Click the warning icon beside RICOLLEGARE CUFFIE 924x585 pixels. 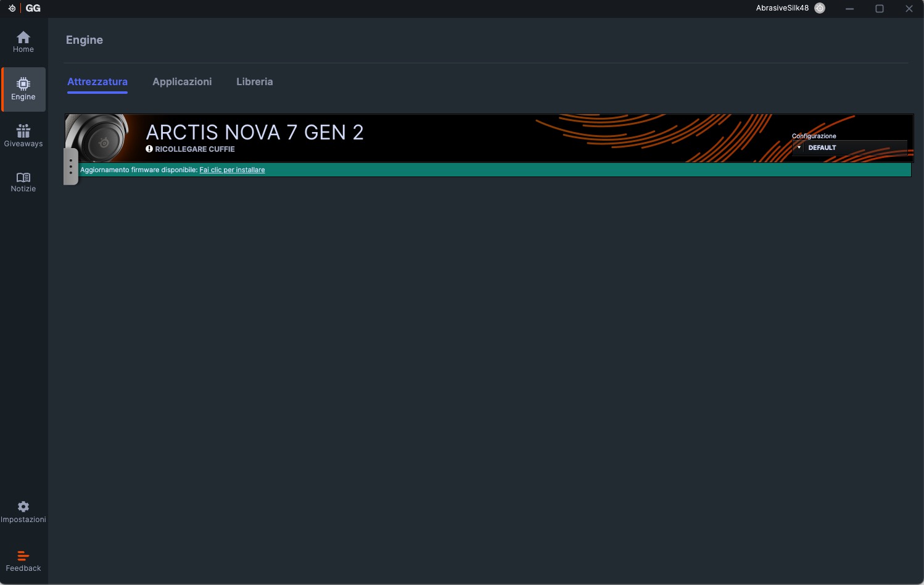pos(149,149)
